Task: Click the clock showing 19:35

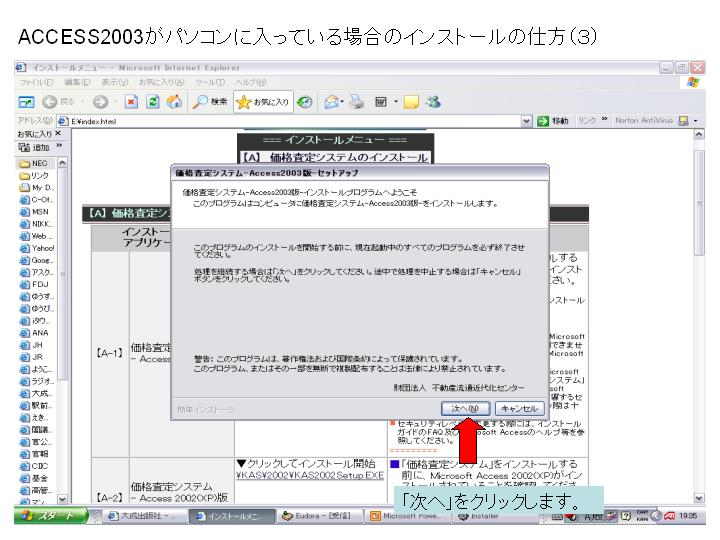Action: pyautogui.click(x=688, y=516)
